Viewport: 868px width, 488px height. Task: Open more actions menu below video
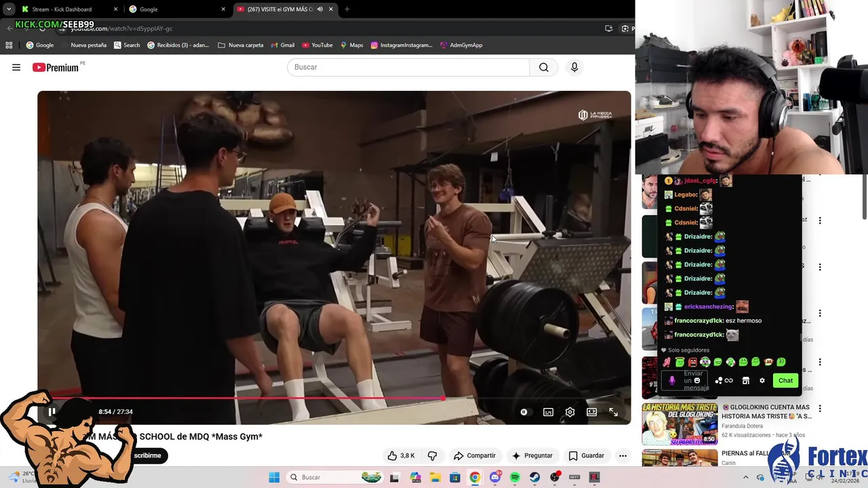coord(623,455)
